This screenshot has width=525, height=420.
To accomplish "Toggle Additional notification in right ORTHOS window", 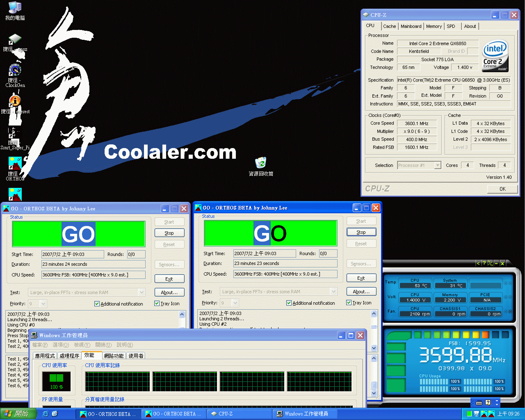I will click(x=289, y=303).
